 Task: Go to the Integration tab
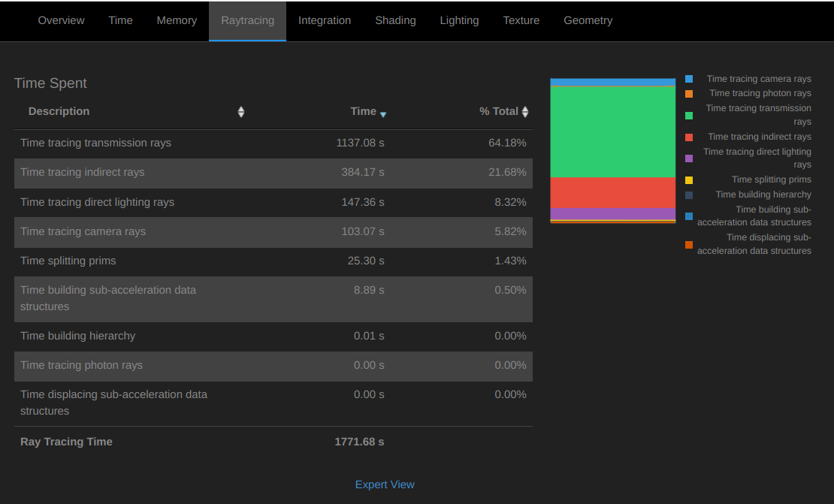pyautogui.click(x=325, y=21)
